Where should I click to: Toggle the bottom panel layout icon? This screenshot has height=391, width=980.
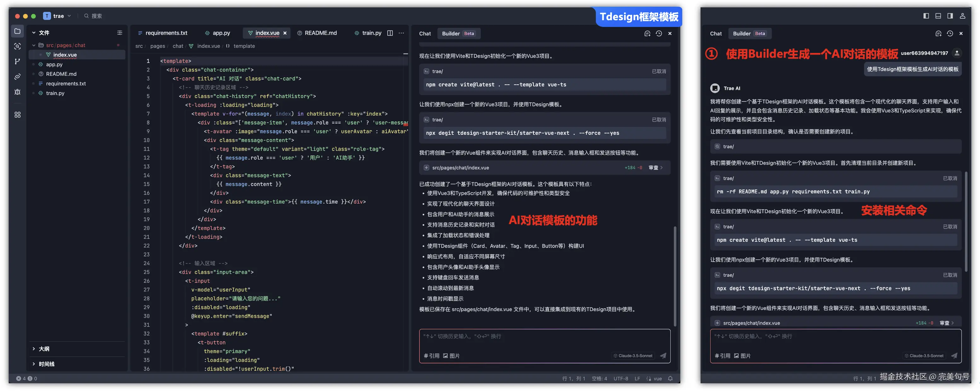tap(938, 15)
